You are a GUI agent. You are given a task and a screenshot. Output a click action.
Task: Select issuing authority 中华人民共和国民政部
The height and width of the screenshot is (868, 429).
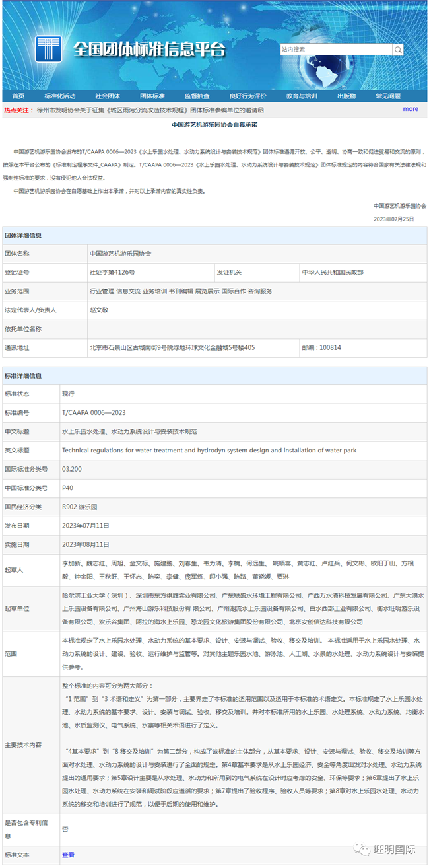[333, 272]
